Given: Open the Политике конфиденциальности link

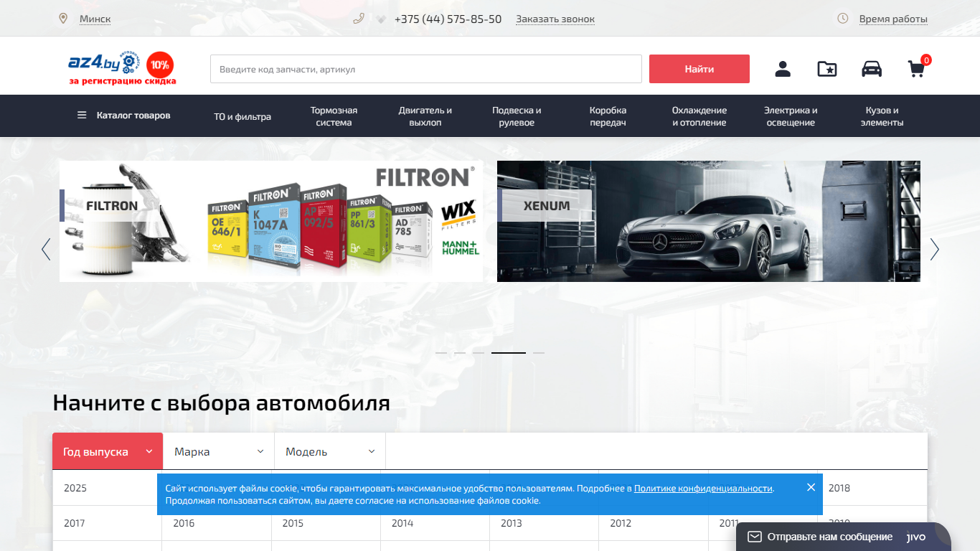Looking at the screenshot, I should (x=703, y=488).
